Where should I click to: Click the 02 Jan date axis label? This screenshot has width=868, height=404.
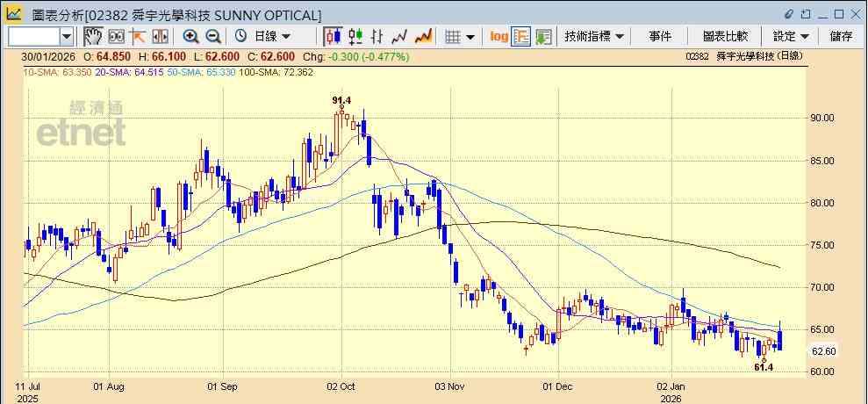(671, 386)
